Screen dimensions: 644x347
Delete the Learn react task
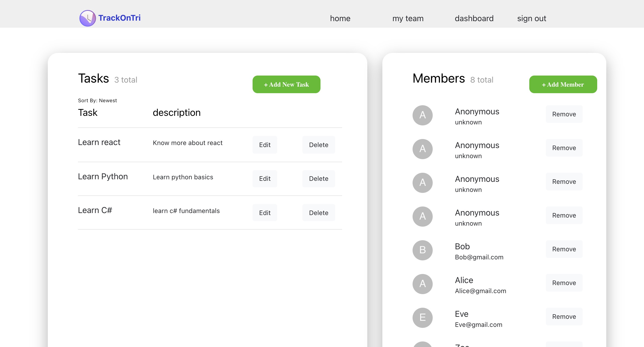pyautogui.click(x=318, y=145)
